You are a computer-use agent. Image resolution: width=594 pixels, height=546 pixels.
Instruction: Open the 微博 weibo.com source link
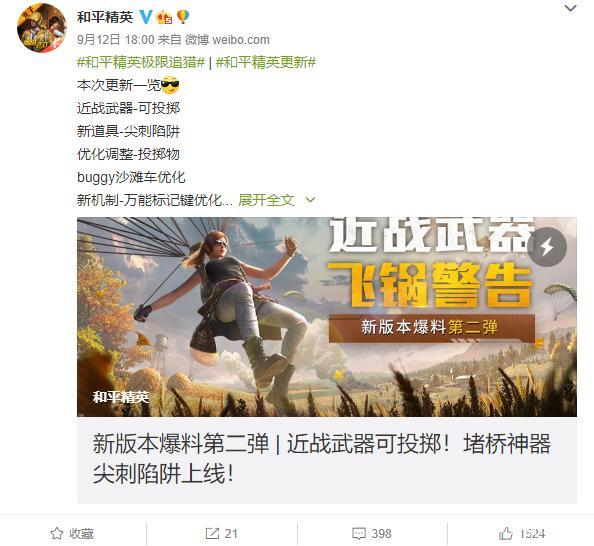[227, 39]
